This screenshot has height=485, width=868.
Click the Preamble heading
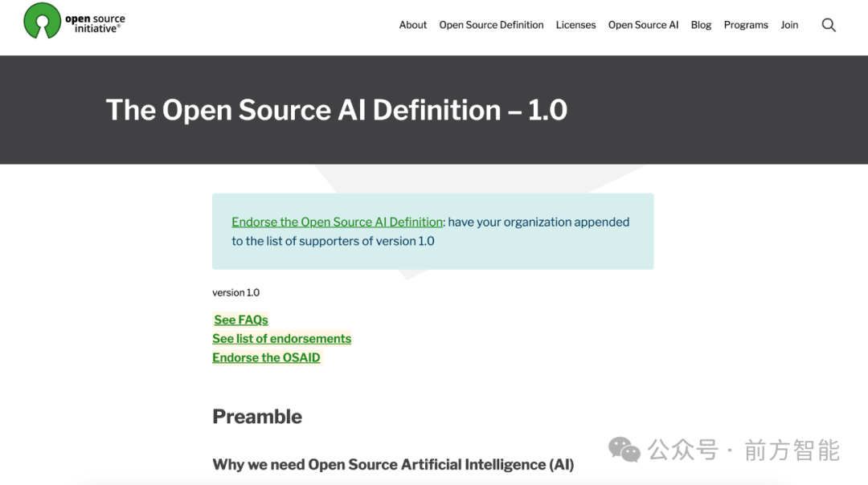click(x=257, y=417)
